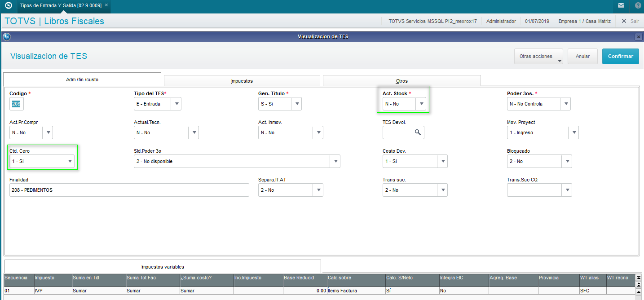Click the Sair exit link

coord(635,21)
